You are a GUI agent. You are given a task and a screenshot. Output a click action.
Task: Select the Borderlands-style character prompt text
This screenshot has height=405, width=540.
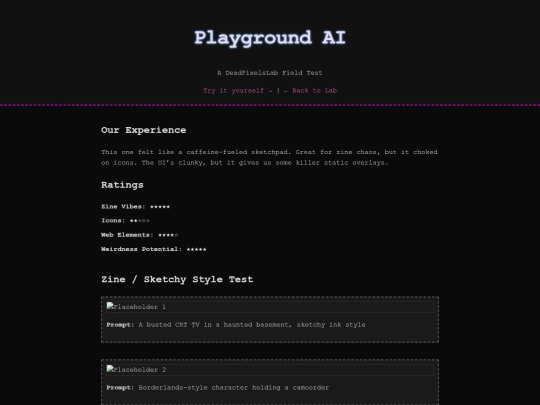pyautogui.click(x=218, y=388)
